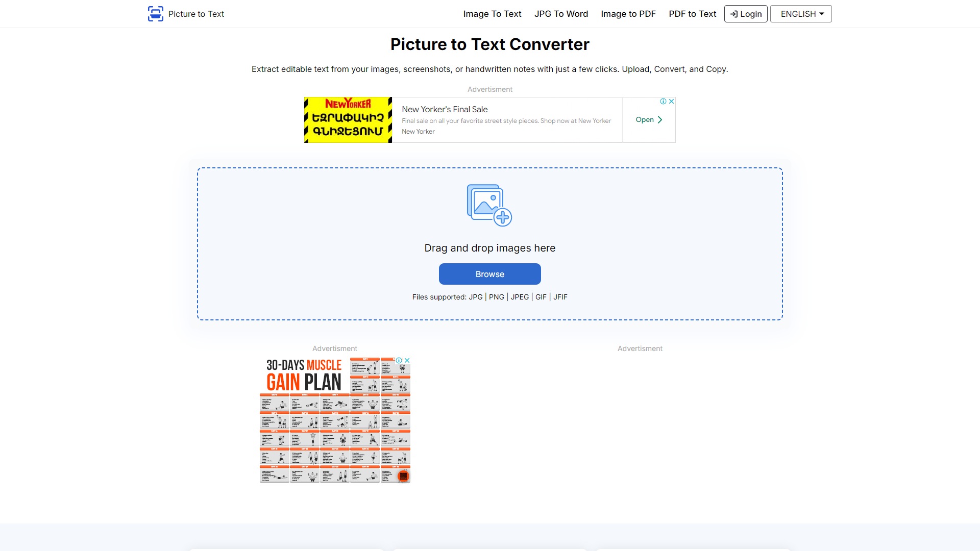Image resolution: width=980 pixels, height=551 pixels.
Task: Click the Picture to Text logo icon
Action: coord(156,14)
